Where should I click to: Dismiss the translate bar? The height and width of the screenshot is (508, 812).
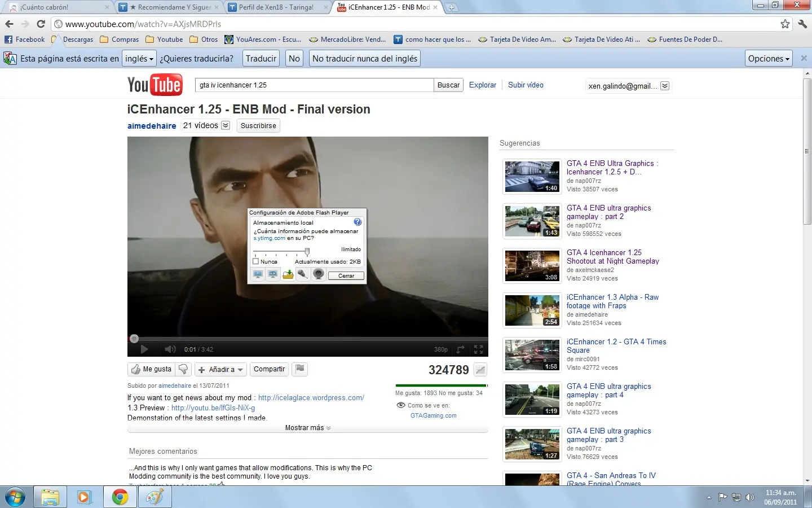click(804, 58)
